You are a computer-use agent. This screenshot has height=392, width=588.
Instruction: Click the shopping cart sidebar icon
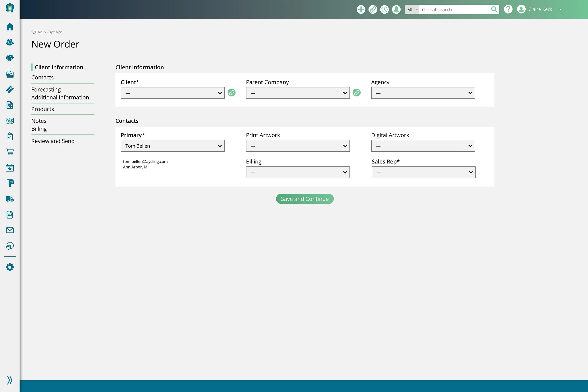[10, 152]
